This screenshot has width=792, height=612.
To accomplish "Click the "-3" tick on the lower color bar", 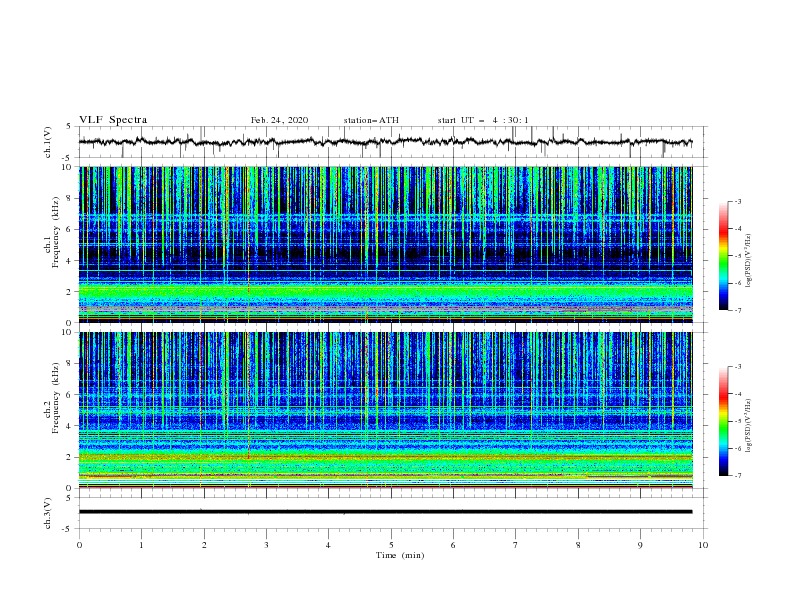I will pyautogui.click(x=737, y=367).
